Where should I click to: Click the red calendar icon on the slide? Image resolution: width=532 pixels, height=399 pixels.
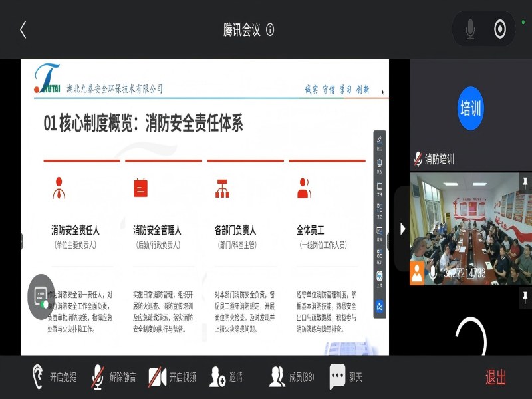140,188
